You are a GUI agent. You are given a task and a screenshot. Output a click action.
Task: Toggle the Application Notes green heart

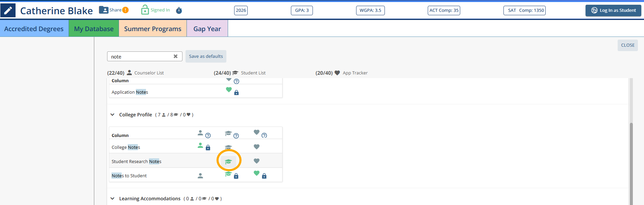229,90
